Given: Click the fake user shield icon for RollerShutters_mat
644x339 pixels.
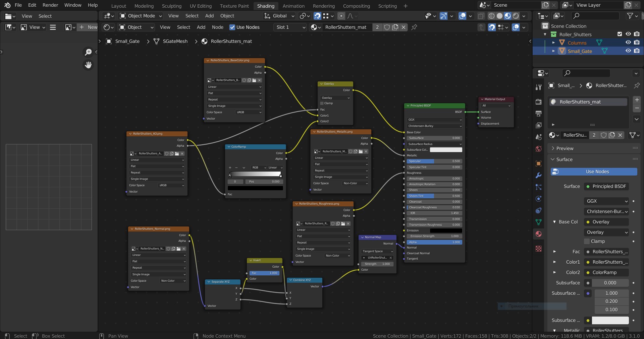Looking at the screenshot, I should (387, 27).
